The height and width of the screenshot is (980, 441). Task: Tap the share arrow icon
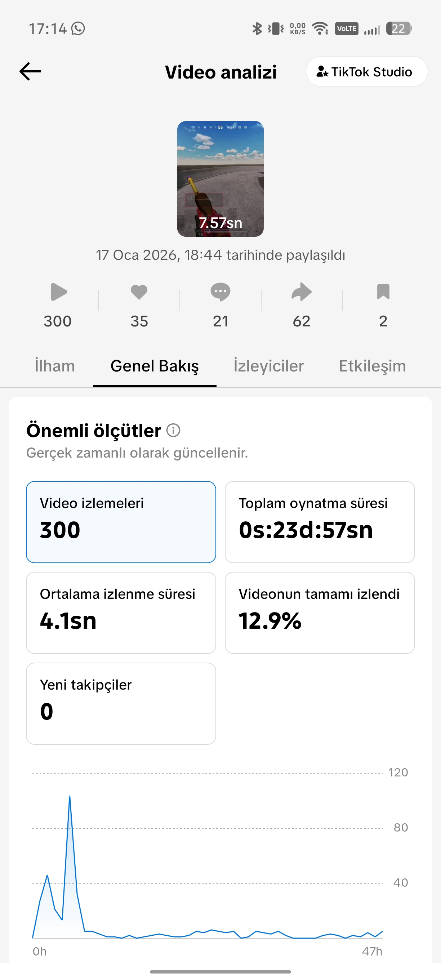(302, 292)
